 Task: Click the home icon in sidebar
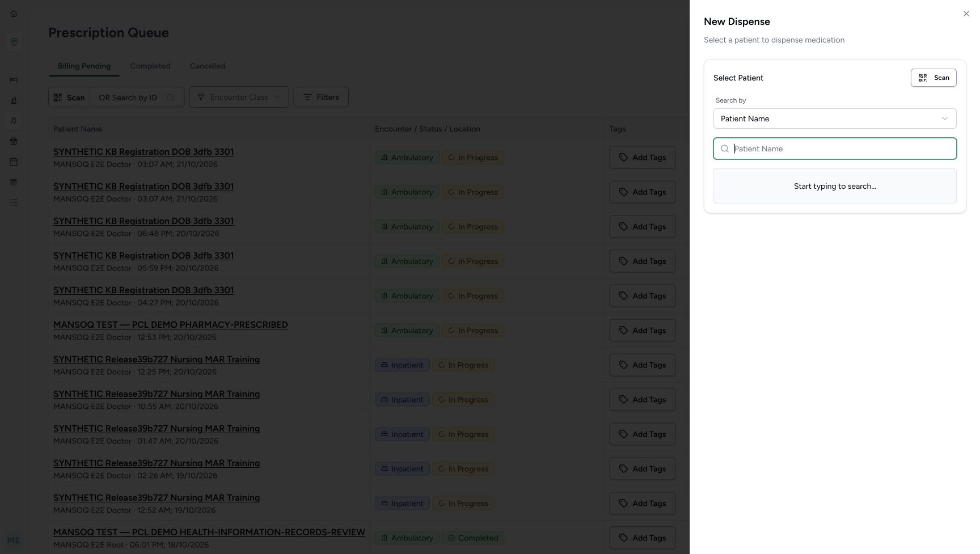point(14,14)
